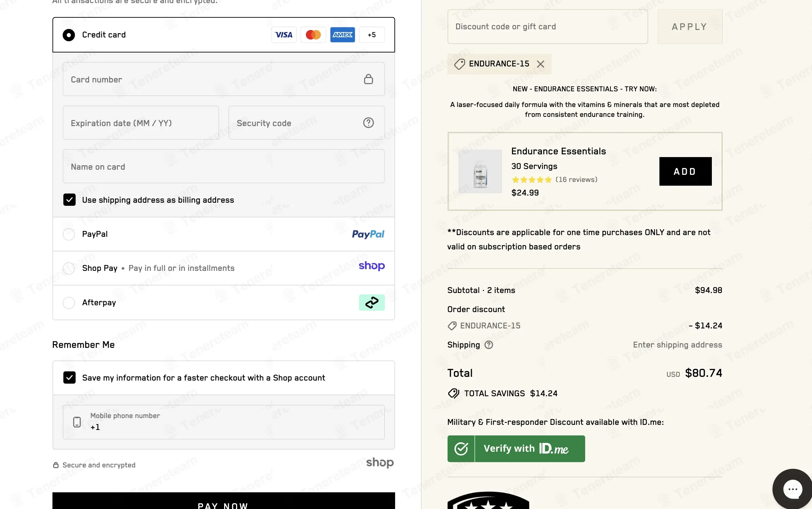
Task: Click the Afterpay logo icon
Action: tap(372, 303)
